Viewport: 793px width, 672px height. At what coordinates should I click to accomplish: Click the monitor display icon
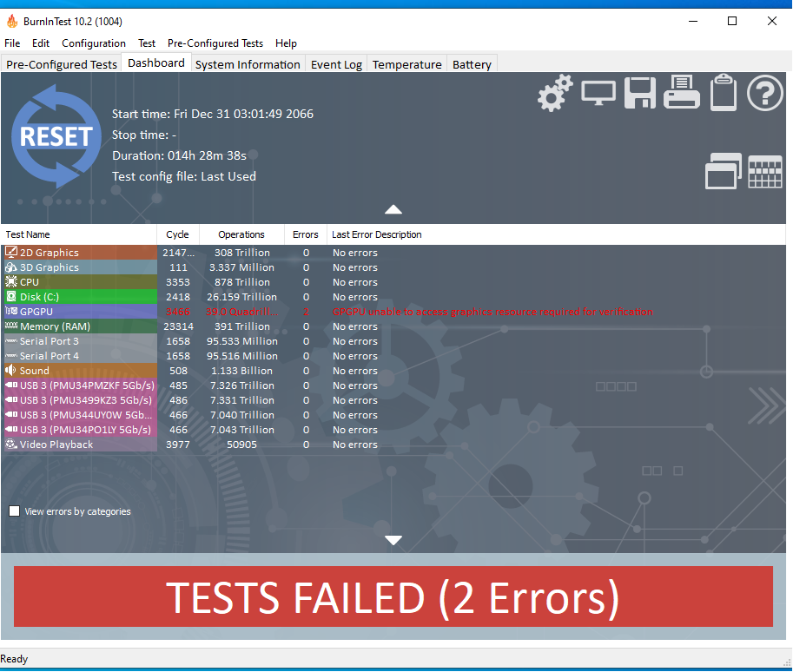point(598,93)
